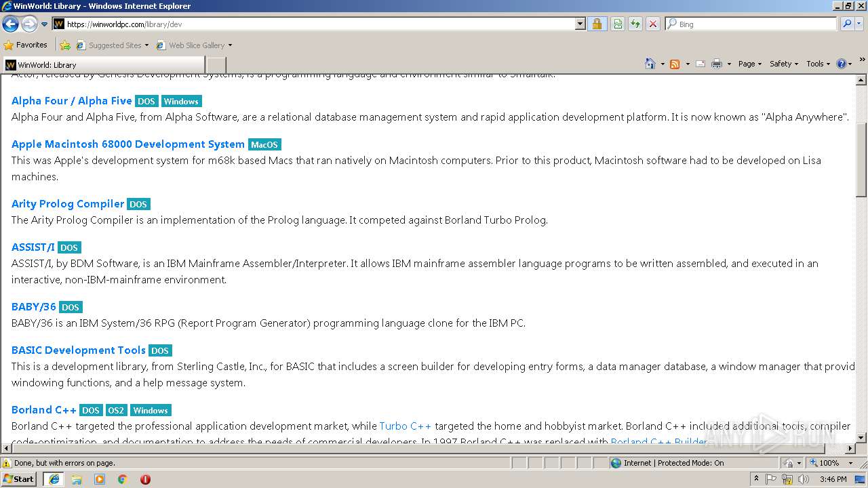The width and height of the screenshot is (868, 488).
Task: Click the horizontal scrollbar right arrow
Action: click(x=850, y=448)
